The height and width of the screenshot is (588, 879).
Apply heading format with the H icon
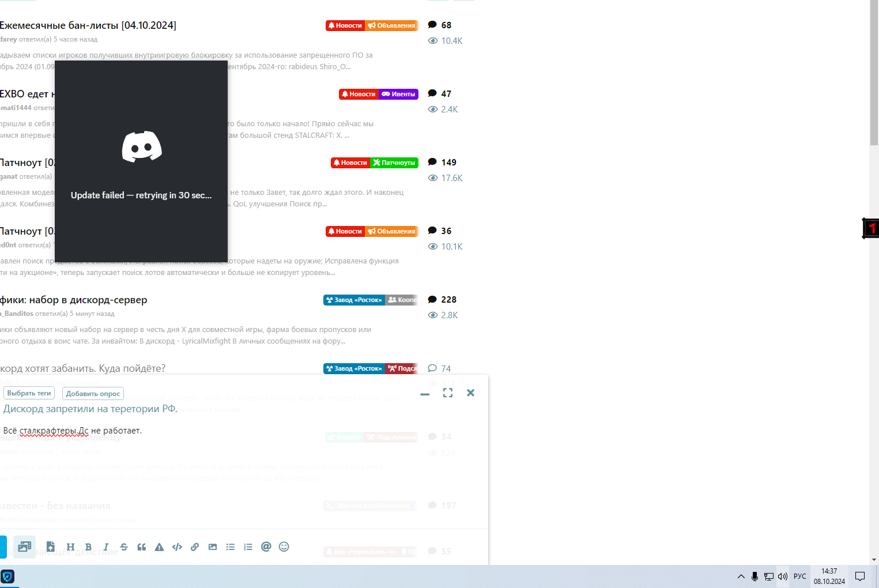(70, 547)
